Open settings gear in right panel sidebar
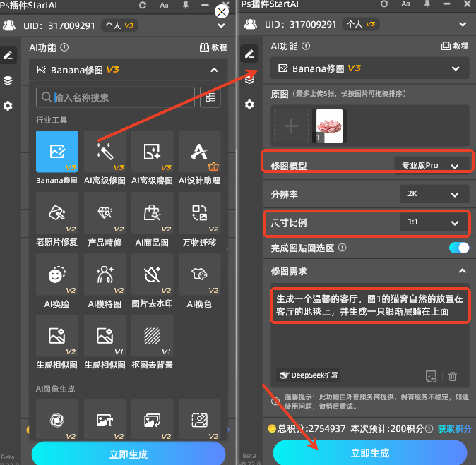This screenshot has width=476, height=465. (x=249, y=104)
